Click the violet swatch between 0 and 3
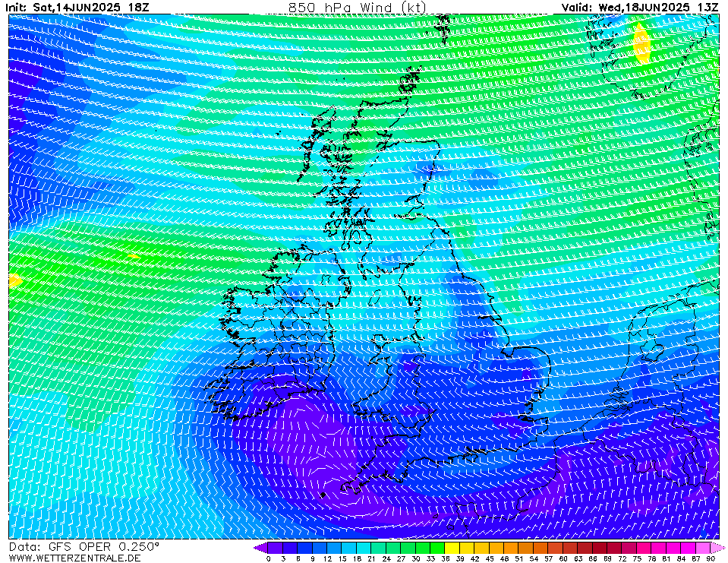 (276, 548)
